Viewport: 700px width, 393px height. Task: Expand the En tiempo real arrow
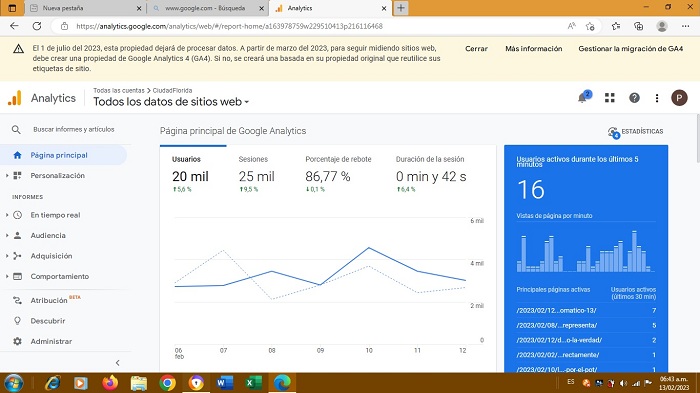click(7, 215)
